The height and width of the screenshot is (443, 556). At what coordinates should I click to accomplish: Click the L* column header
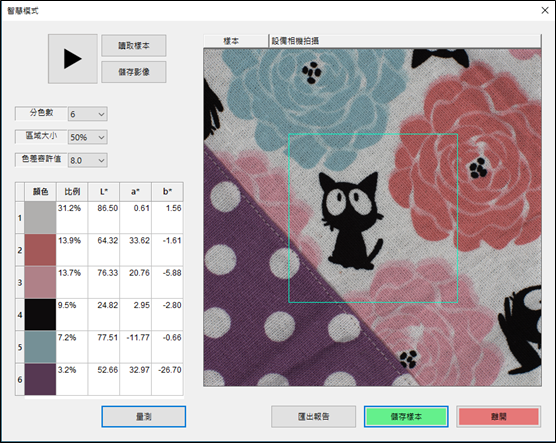coord(104,192)
